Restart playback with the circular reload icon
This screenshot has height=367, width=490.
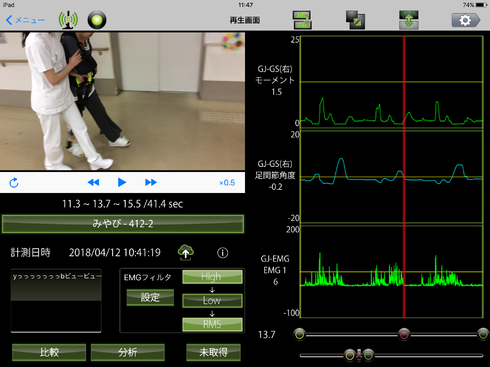click(14, 182)
